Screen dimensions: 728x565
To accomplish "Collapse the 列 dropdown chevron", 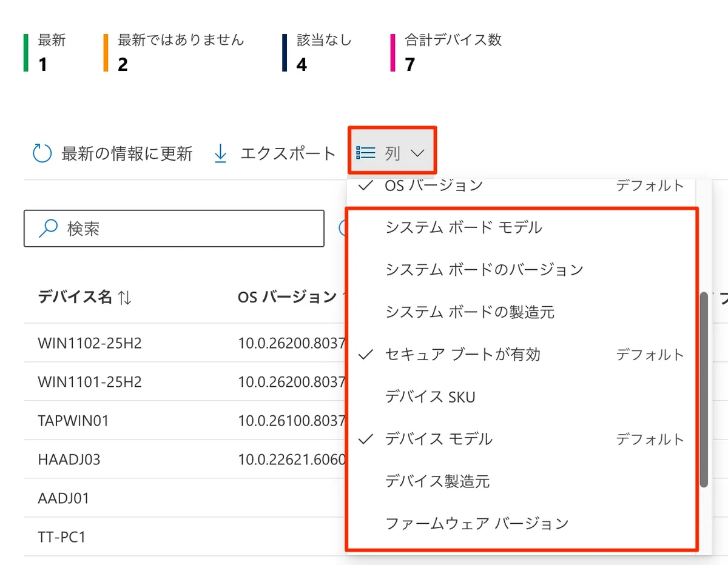I will tap(417, 153).
